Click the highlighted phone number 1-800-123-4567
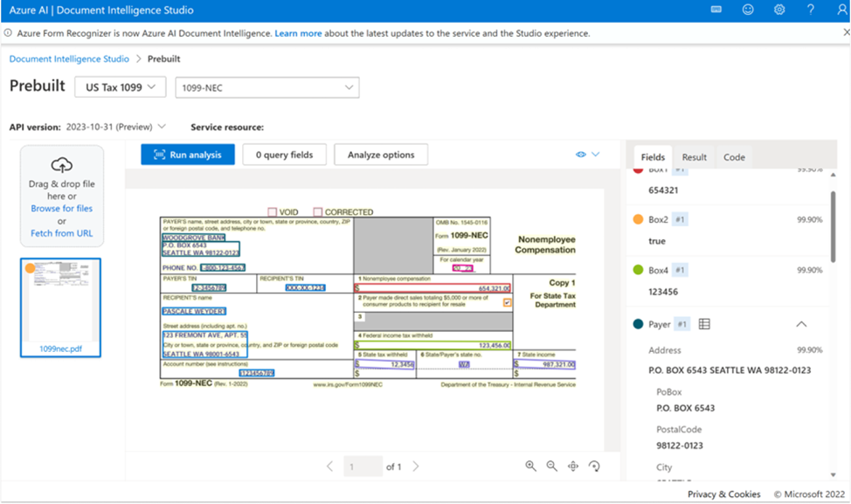Screen dimensions: 851x504 [x=223, y=267]
